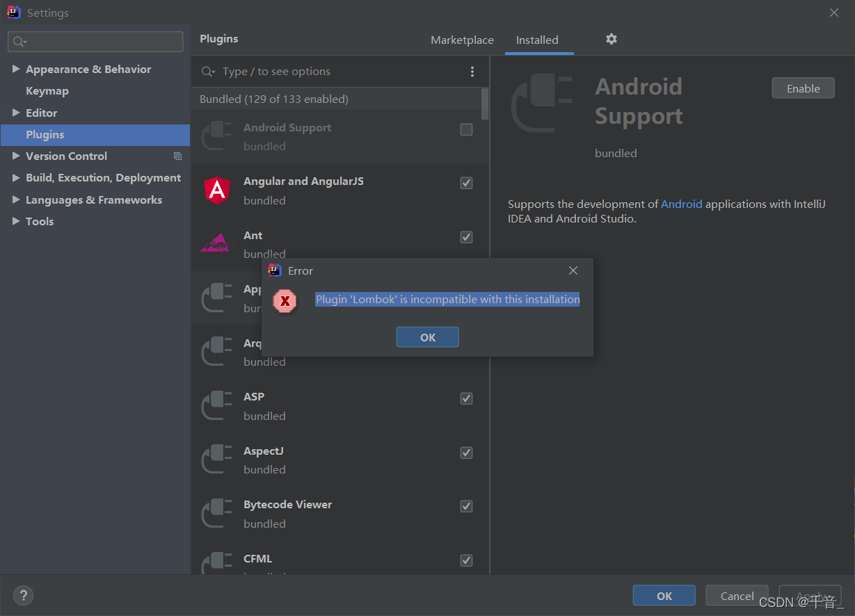Click the CFML plugin plug icon
The height and width of the screenshot is (616, 855).
pyautogui.click(x=216, y=563)
